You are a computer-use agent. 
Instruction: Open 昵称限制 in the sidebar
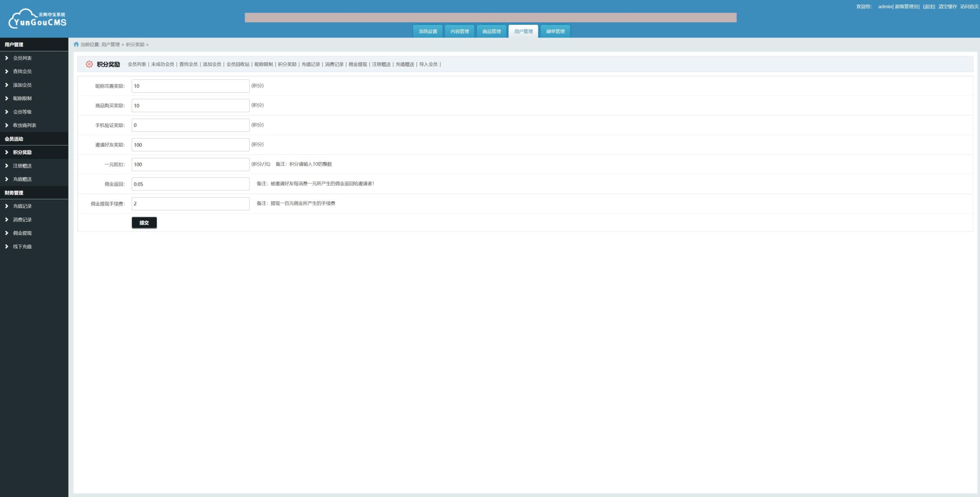[22, 98]
